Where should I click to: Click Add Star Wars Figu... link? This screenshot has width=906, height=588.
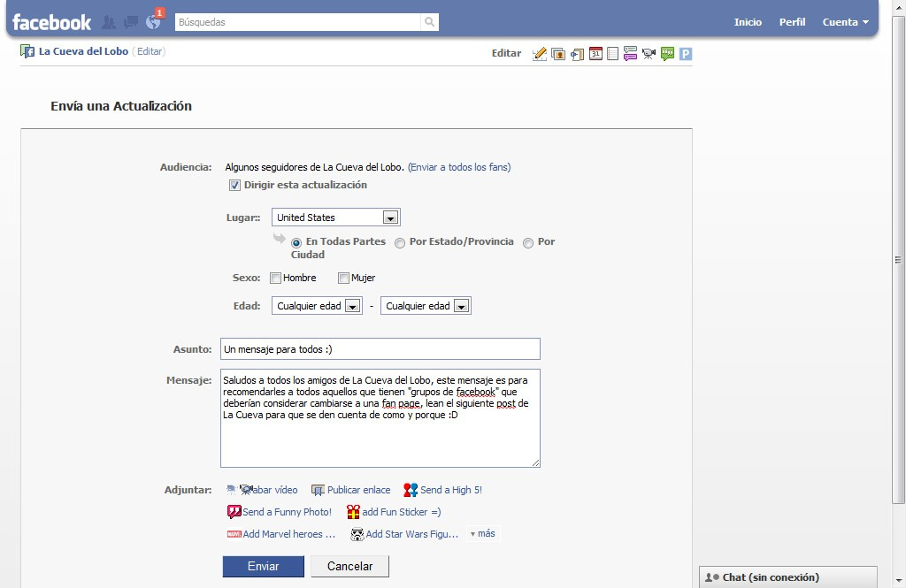pyautogui.click(x=412, y=534)
